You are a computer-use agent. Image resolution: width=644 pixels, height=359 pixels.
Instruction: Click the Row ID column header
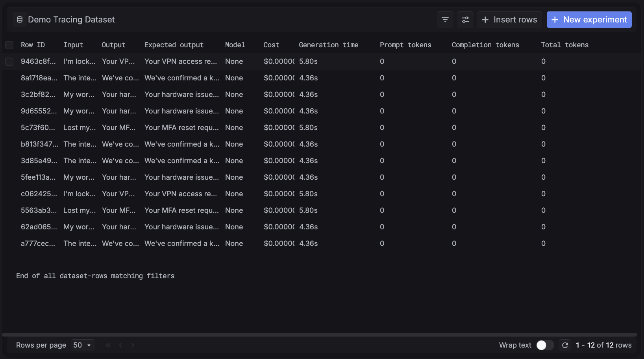[x=33, y=45]
